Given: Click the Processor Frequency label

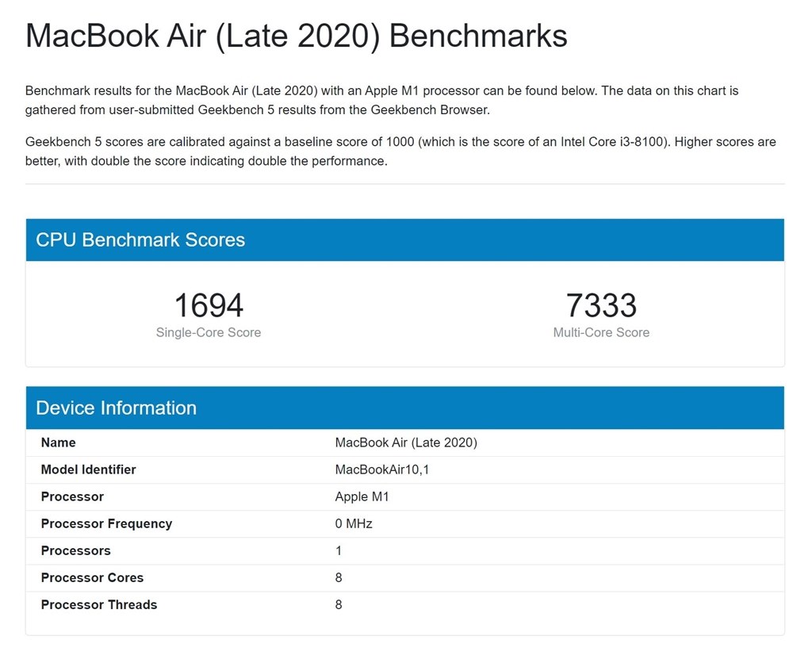Looking at the screenshot, I should tap(107, 523).
